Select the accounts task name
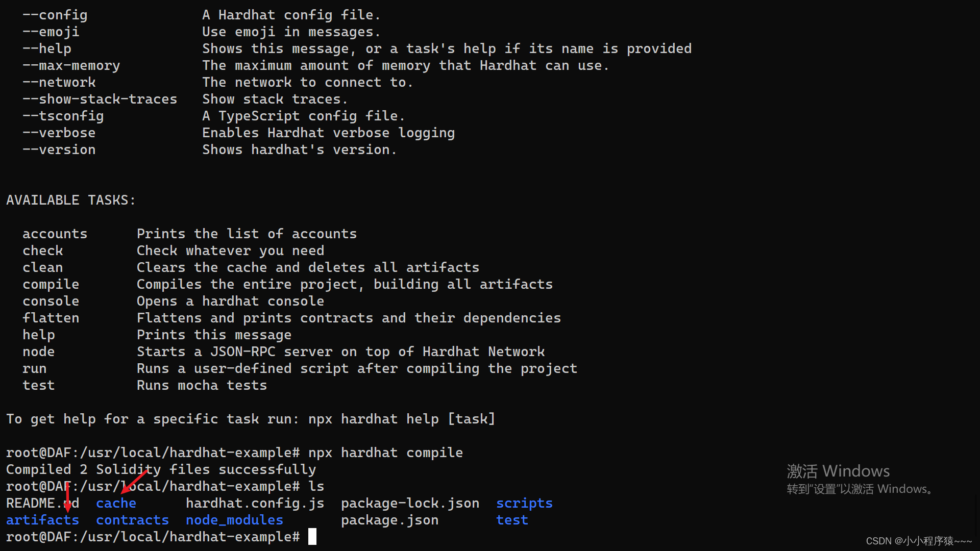 coord(55,234)
